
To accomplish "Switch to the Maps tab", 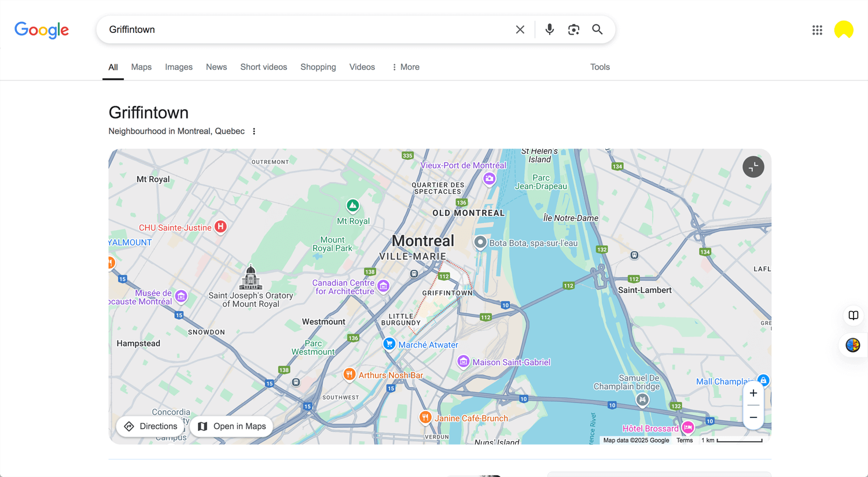I will [x=141, y=67].
